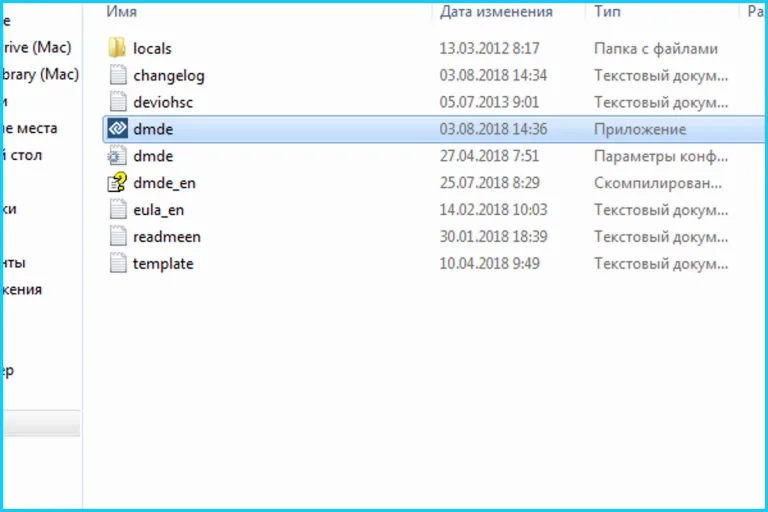Click date 10.04.2018 9:49
The image size is (768, 512).
tap(489, 264)
